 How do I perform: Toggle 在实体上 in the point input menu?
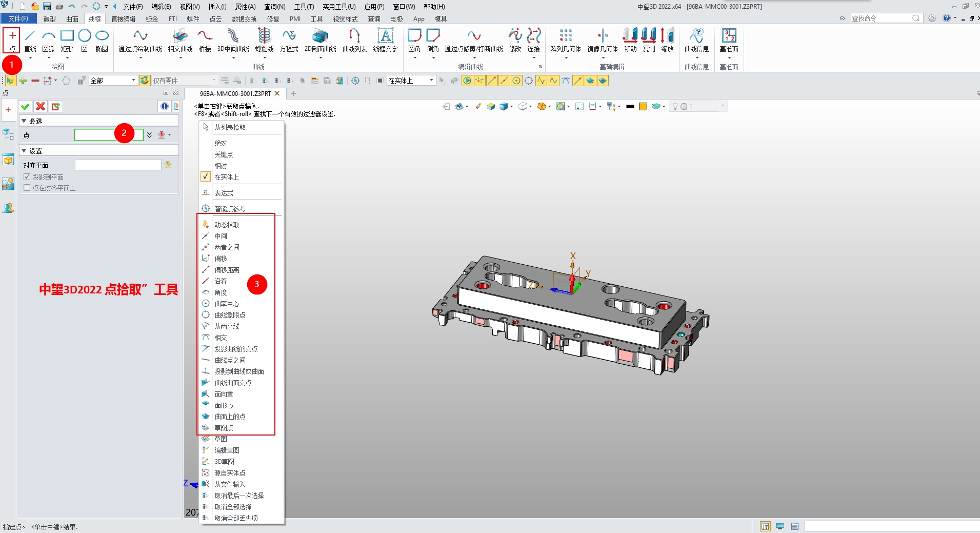pyautogui.click(x=226, y=176)
